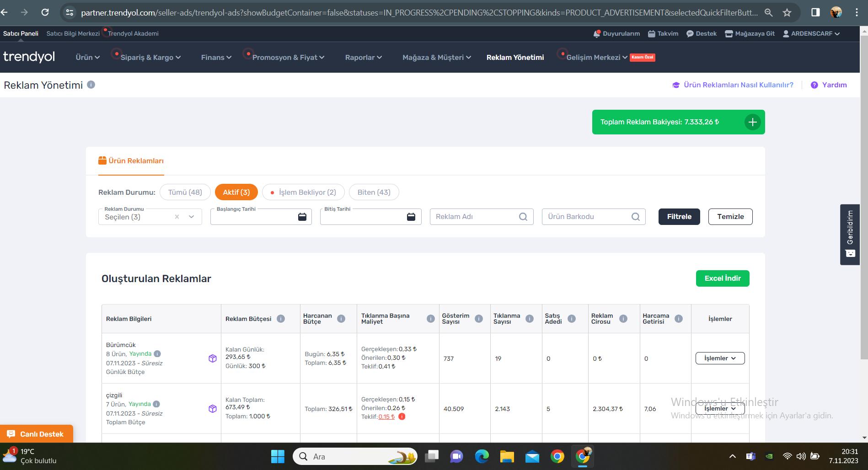
Task: Open Ürün Reklamları Nasıl Kullanılır link
Action: click(x=733, y=85)
